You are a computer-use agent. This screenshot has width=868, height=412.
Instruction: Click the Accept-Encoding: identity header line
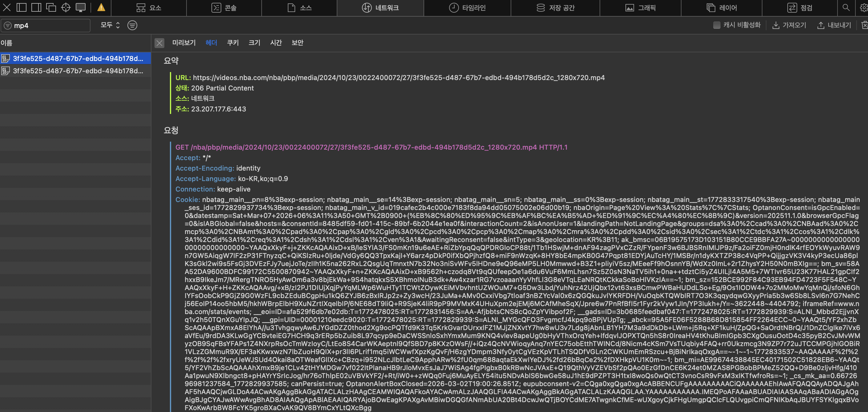(x=218, y=168)
